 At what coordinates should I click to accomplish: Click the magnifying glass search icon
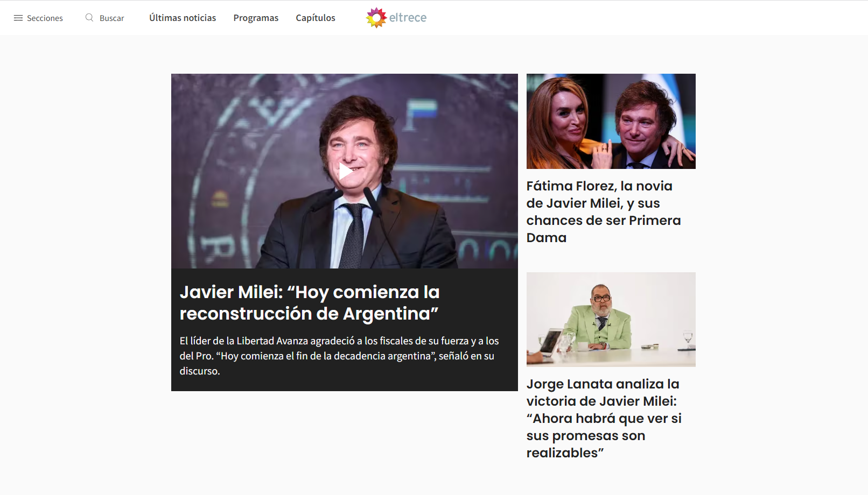[x=89, y=18]
